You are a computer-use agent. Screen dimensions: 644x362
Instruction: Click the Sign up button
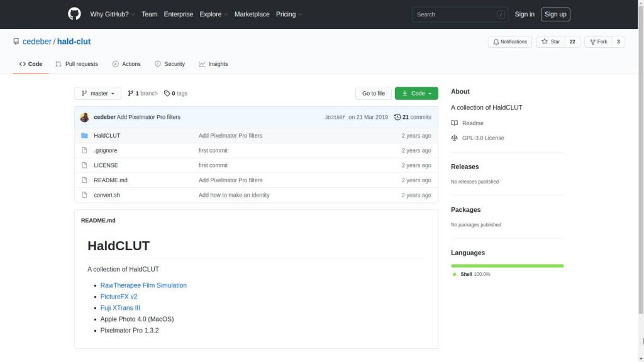pyautogui.click(x=555, y=14)
